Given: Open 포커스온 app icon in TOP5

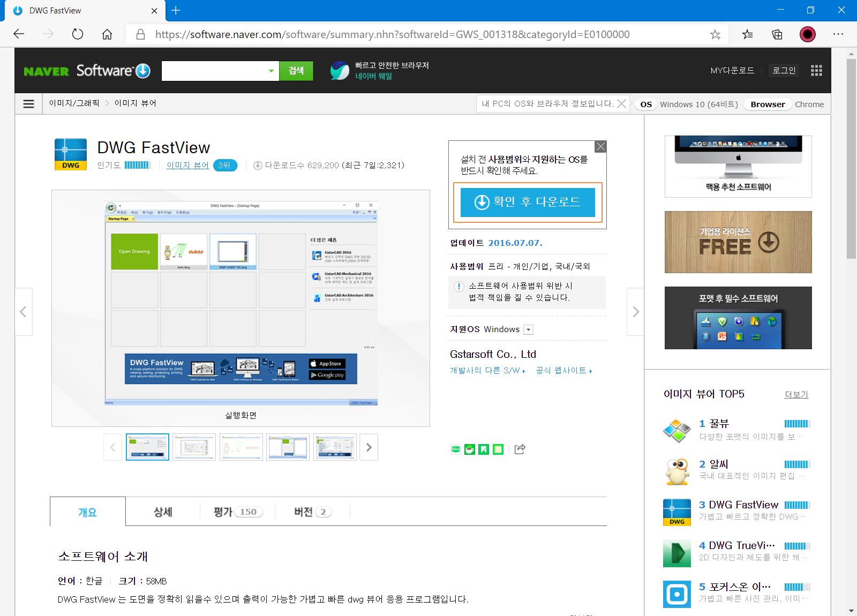Looking at the screenshot, I should pos(677,594).
